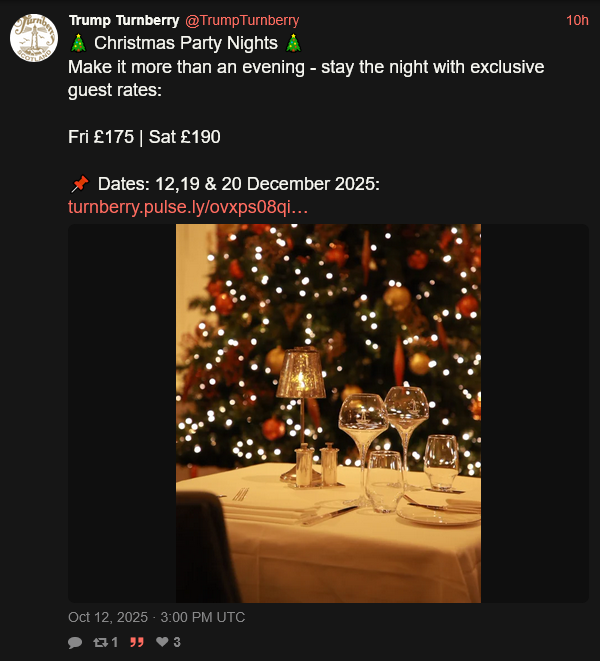Click the 'Dates: 12,19 & 20 December 2025' line

[238, 184]
